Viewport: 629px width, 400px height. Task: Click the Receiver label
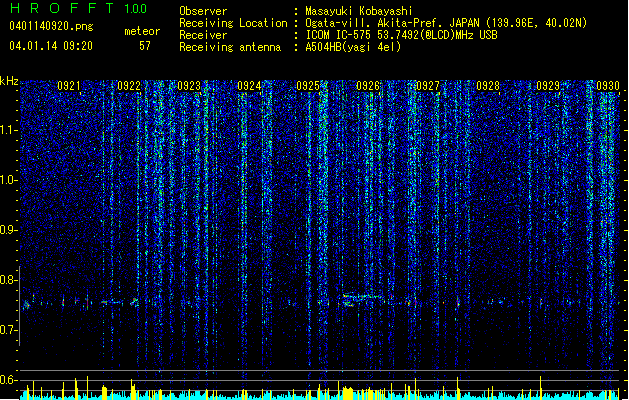pyautogui.click(x=203, y=35)
